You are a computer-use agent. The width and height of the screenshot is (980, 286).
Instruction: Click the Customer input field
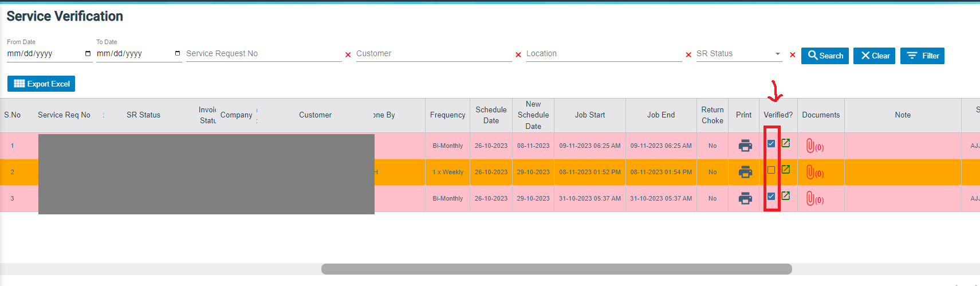(x=433, y=54)
